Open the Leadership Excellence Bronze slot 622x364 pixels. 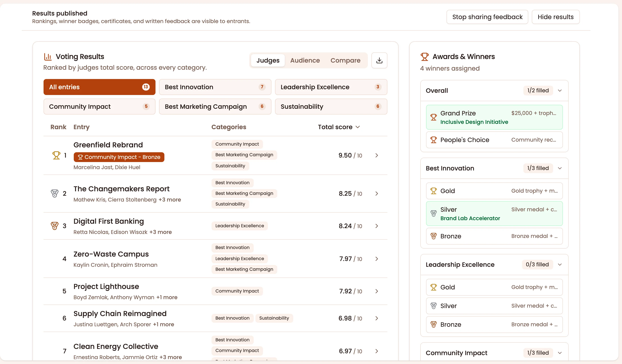[494, 324]
